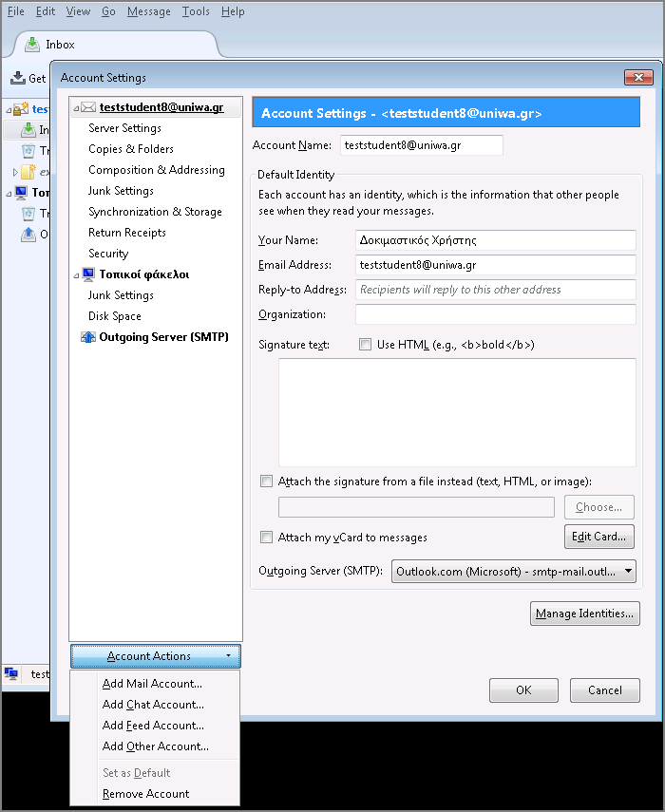Select Synchronization & Storage in the tree
This screenshot has width=665, height=812.
(155, 212)
